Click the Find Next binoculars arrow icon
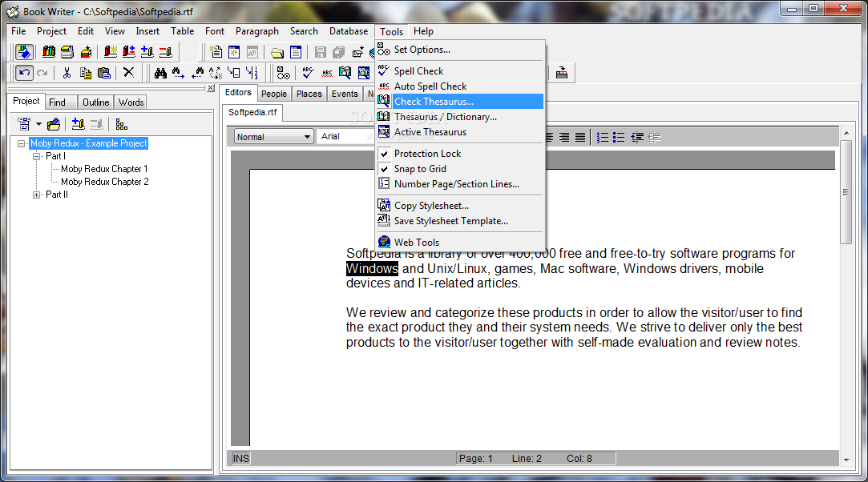Image resolution: width=868 pixels, height=482 pixels. (x=178, y=72)
